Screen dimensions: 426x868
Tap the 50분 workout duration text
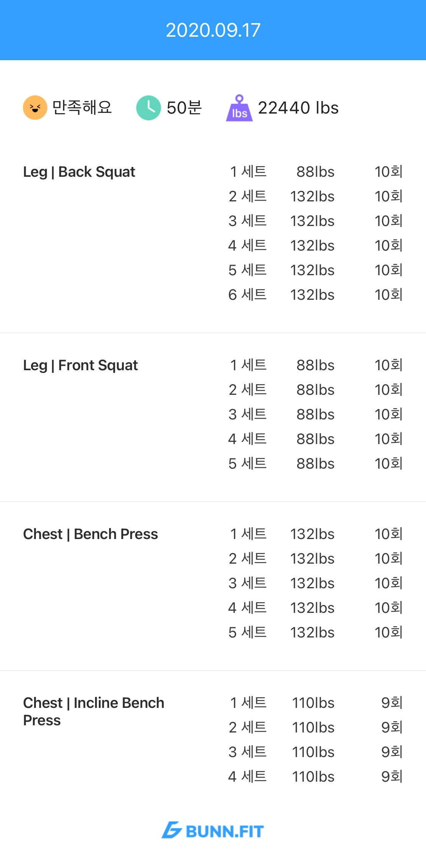[184, 108]
